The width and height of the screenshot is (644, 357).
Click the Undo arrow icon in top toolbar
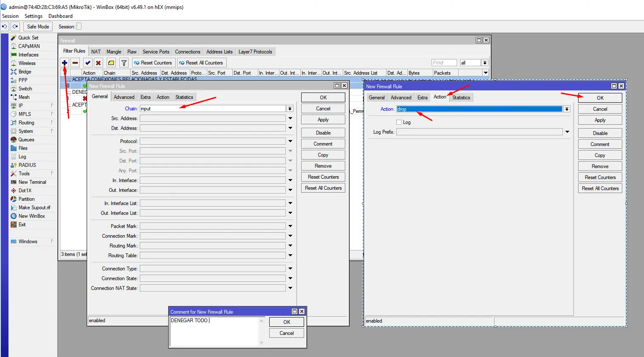pos(5,26)
